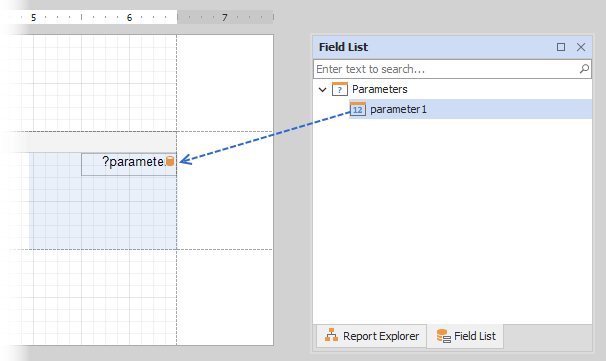606x361 pixels.
Task: Click the Field List database tab icon
Action: 443,336
